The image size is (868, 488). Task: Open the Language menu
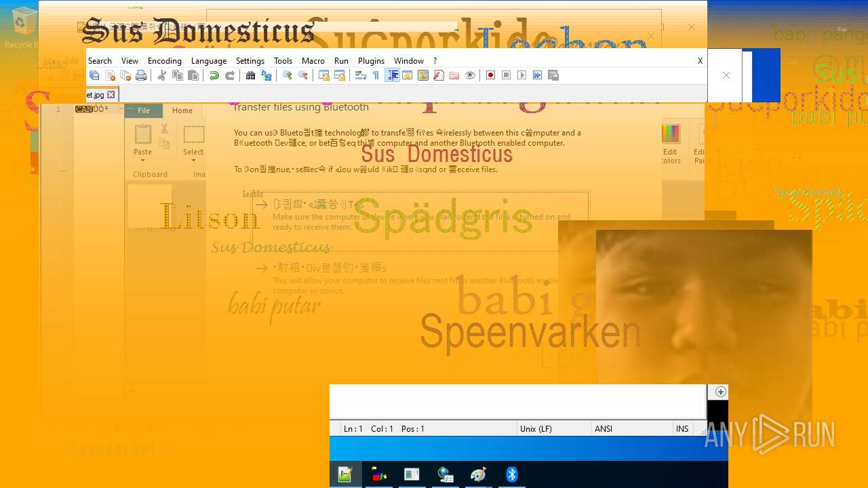click(x=209, y=61)
